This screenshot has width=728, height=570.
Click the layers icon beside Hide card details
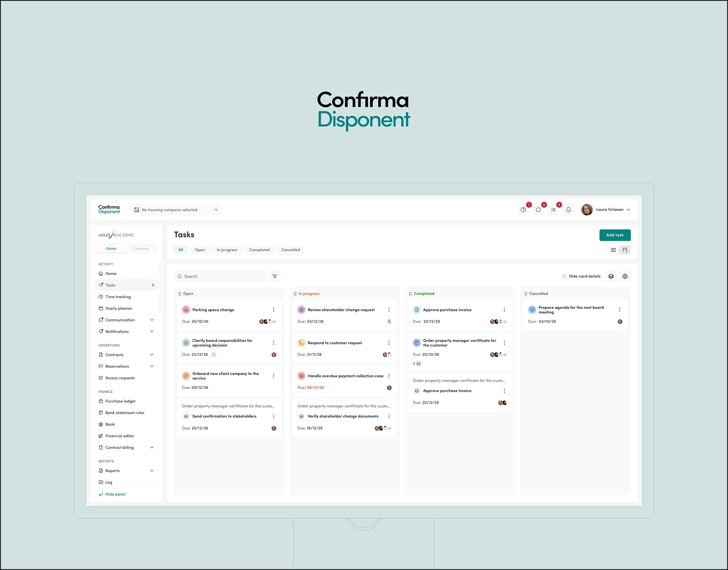pos(611,276)
